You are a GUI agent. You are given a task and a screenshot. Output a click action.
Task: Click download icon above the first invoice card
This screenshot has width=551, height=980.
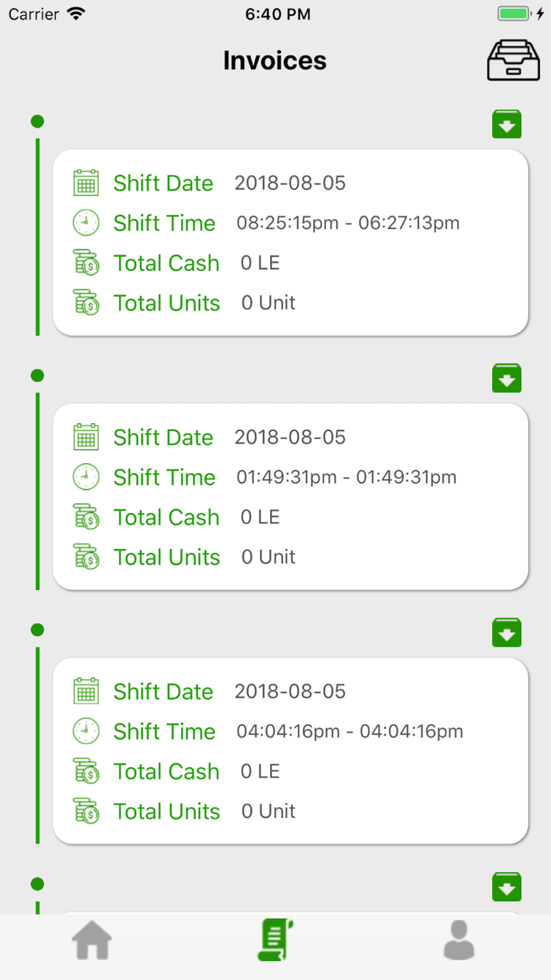(507, 124)
